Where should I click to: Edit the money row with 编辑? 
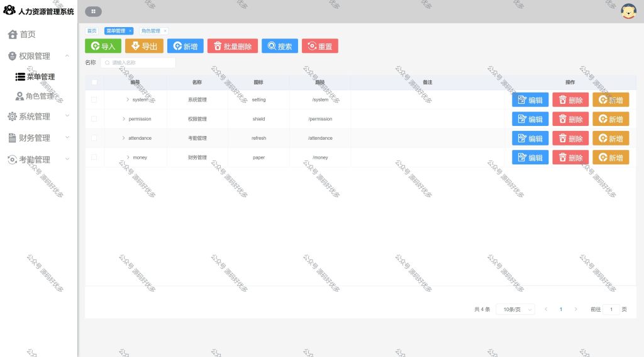[530, 157]
